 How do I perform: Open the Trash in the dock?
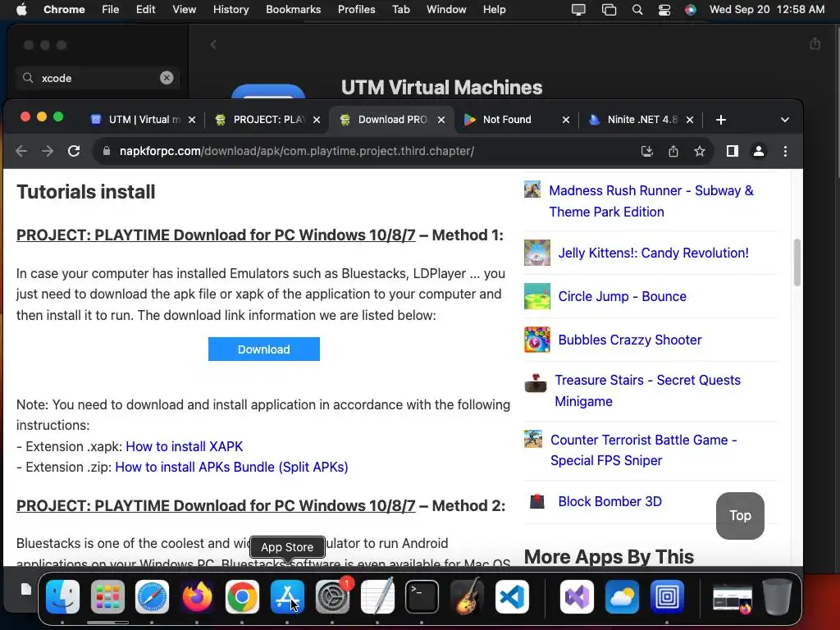tap(777, 596)
